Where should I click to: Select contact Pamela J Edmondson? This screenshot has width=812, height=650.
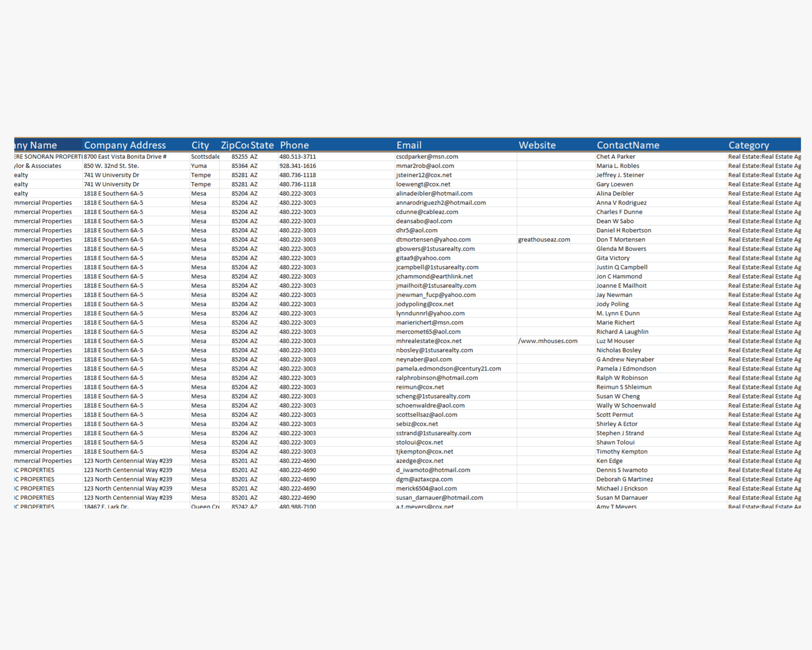click(626, 368)
